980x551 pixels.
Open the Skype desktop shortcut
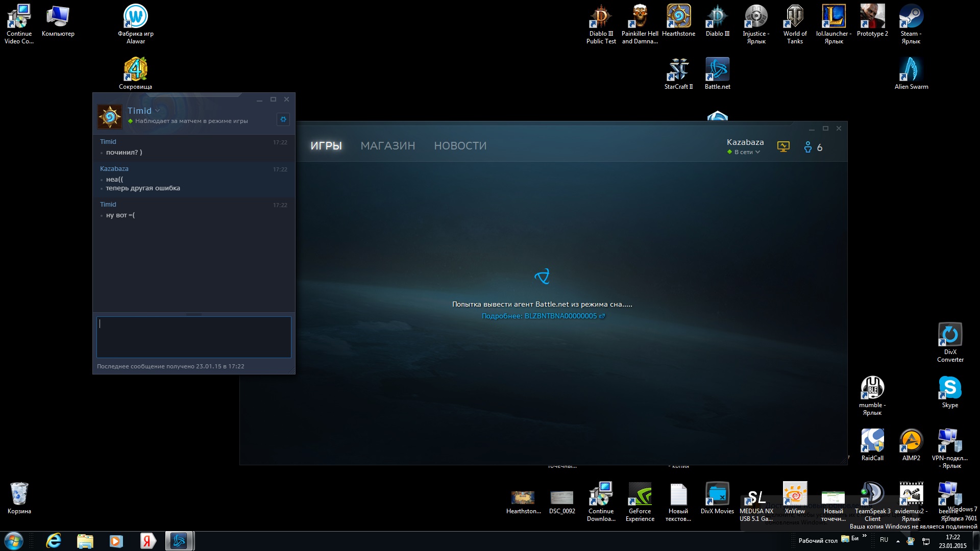pos(950,392)
